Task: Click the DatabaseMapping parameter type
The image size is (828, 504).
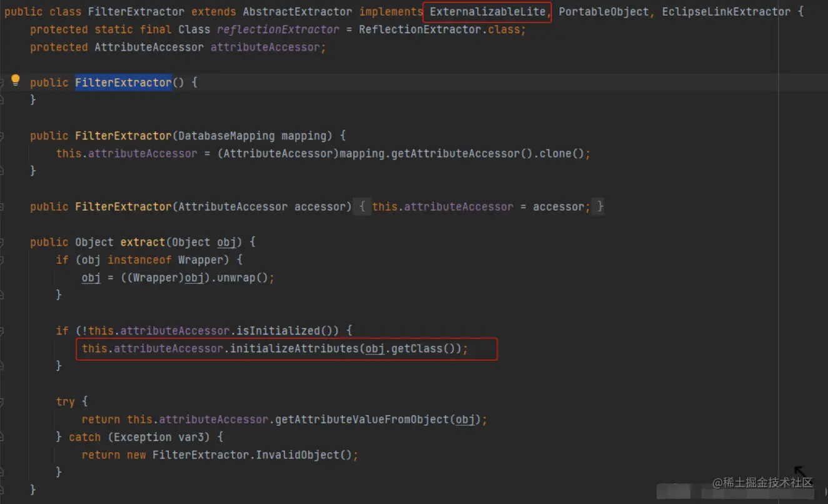Action: point(226,136)
